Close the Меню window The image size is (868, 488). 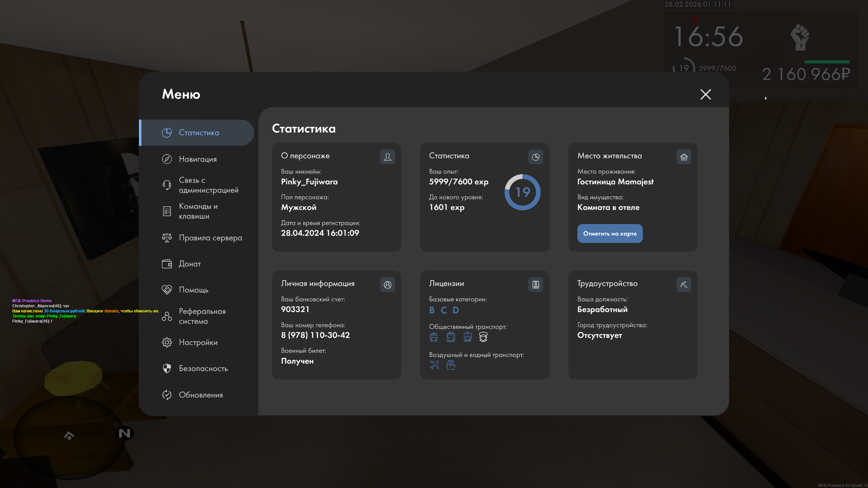click(x=706, y=94)
